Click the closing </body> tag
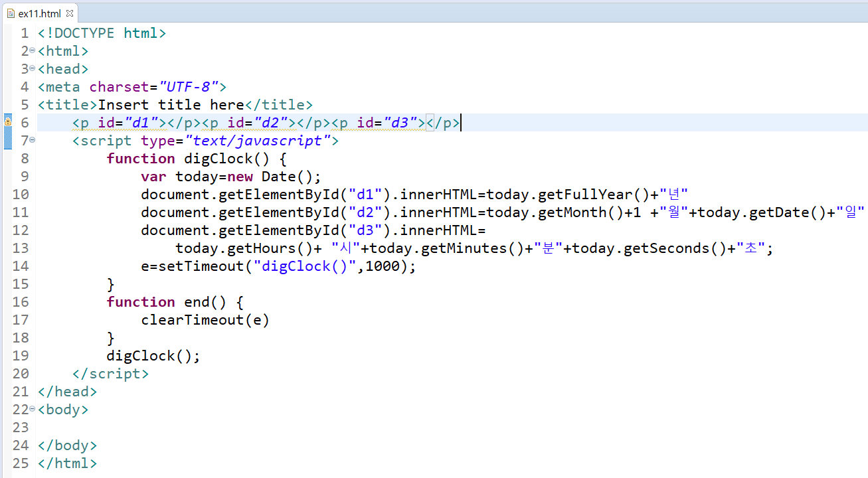Viewport: 868px width, 478px height. pyautogui.click(x=67, y=445)
